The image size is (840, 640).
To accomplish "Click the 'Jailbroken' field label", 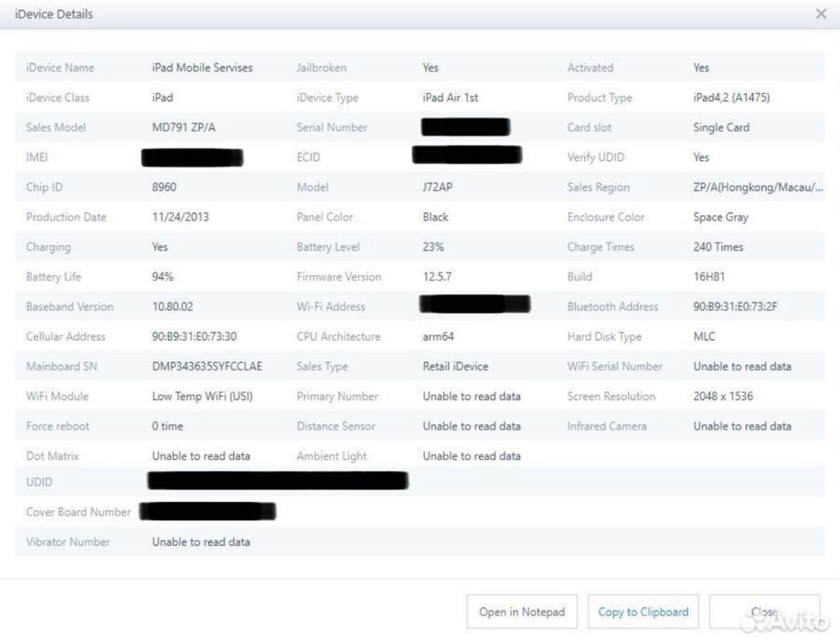I will pyautogui.click(x=322, y=68).
